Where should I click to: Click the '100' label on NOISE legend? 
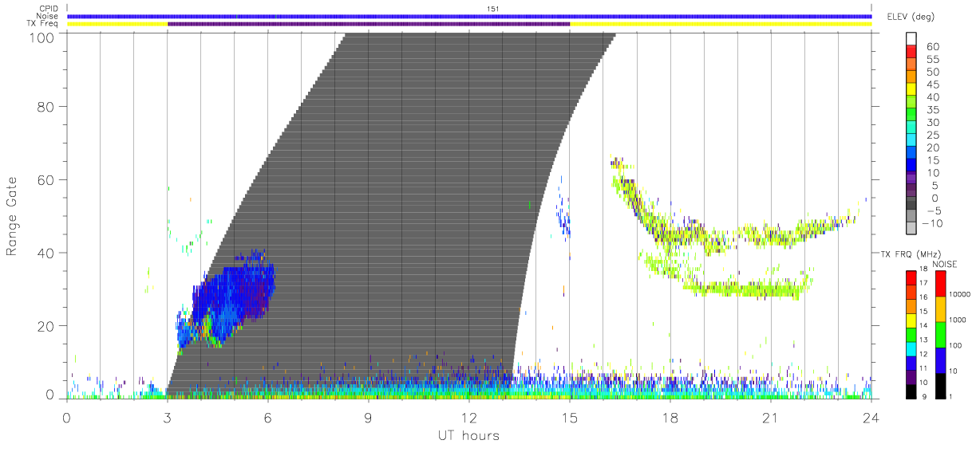[x=956, y=346]
